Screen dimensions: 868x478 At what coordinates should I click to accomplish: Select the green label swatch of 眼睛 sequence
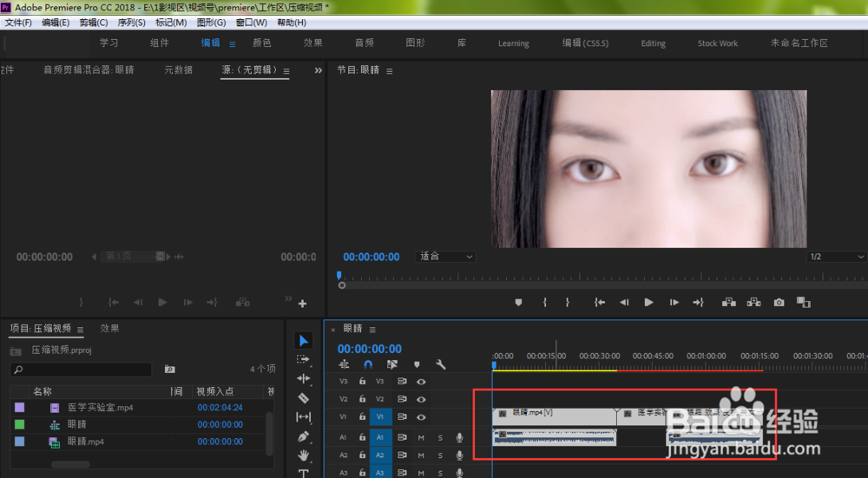[x=19, y=424]
